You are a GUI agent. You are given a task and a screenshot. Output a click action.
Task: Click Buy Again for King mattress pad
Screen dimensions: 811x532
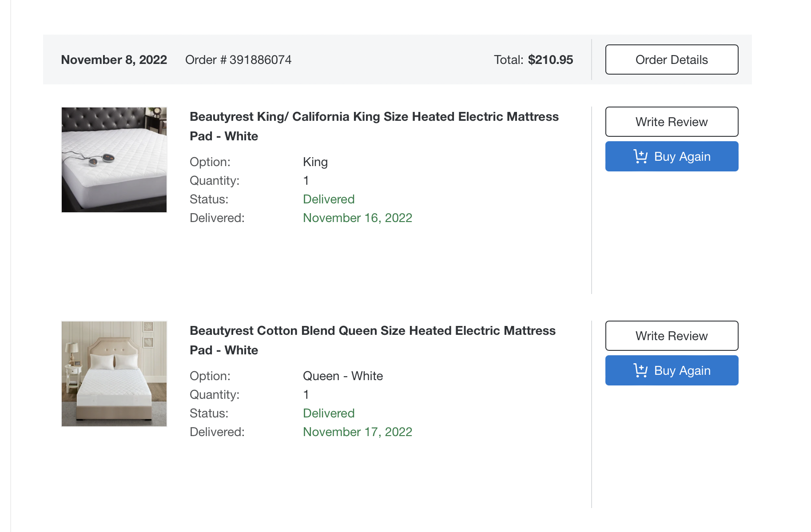[672, 156]
